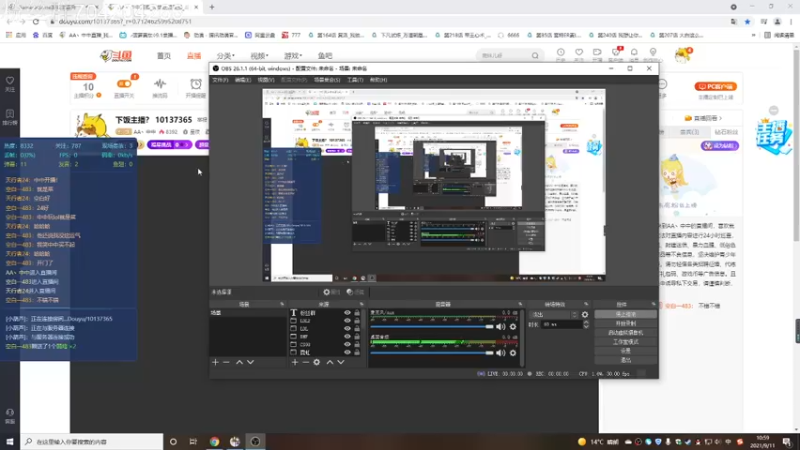Viewport: 800px width, 450px height.
Task: Open the 桌面音频 audio settings gear
Action: point(513,353)
